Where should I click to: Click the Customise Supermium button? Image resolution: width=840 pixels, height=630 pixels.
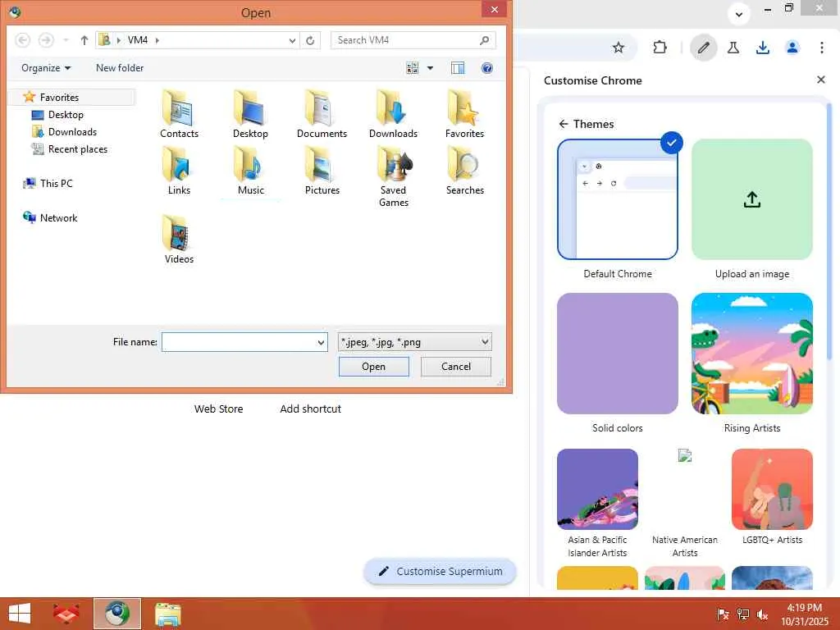440,572
